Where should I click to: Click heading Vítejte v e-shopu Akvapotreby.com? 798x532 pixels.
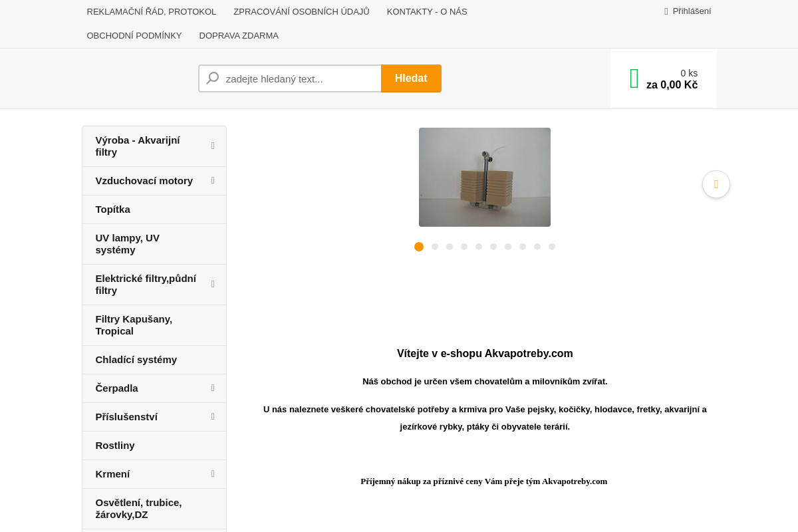click(485, 354)
